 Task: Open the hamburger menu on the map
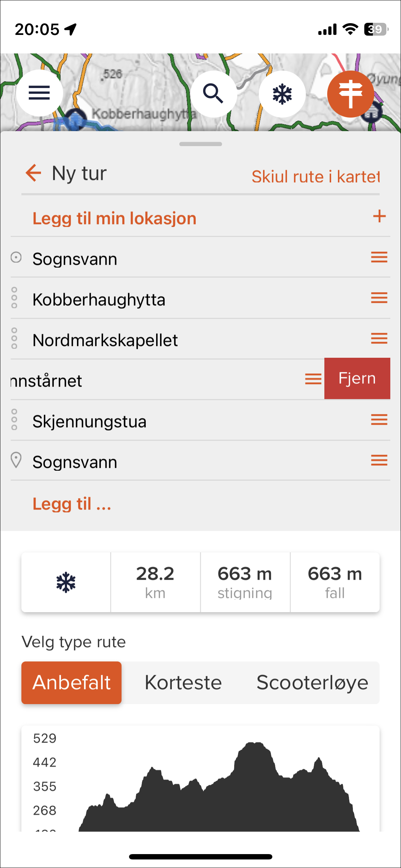39,93
